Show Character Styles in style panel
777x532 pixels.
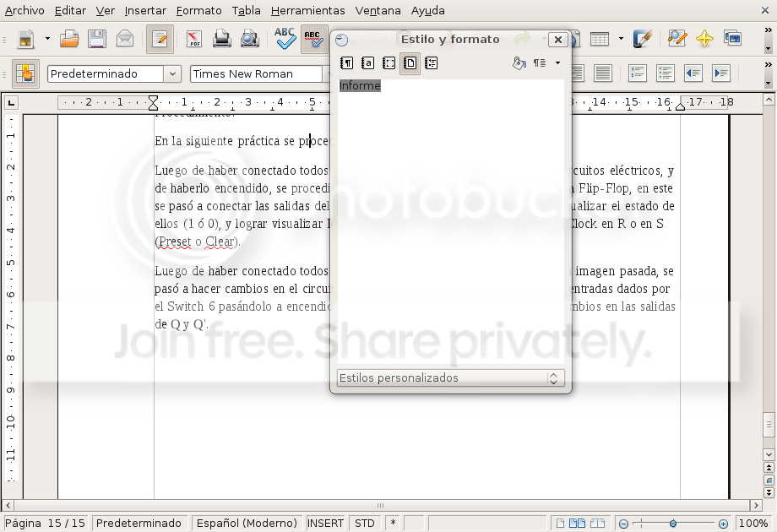click(367, 62)
